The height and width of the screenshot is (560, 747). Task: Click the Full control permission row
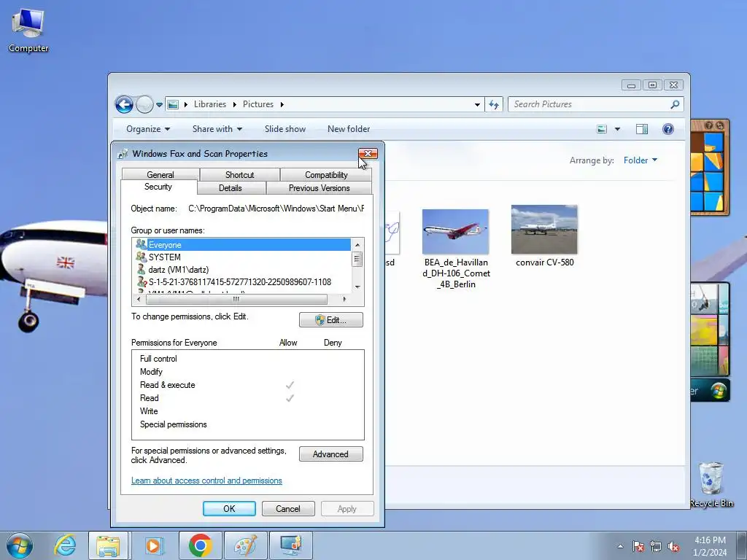point(248,359)
